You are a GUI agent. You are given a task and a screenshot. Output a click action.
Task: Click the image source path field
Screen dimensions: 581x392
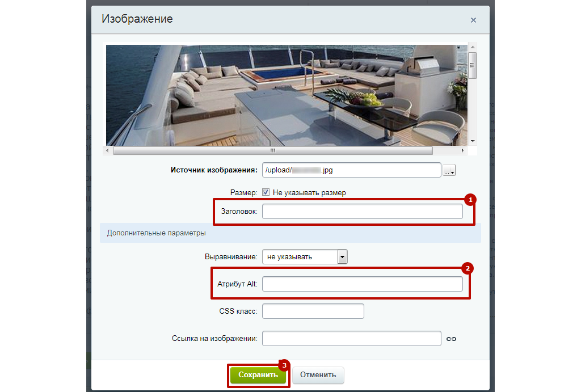pyautogui.click(x=351, y=170)
